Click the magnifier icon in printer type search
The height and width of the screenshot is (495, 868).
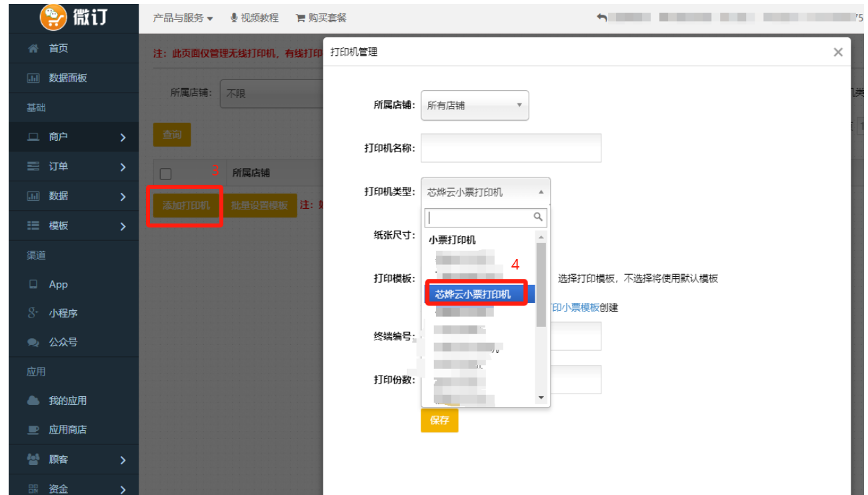pos(538,217)
